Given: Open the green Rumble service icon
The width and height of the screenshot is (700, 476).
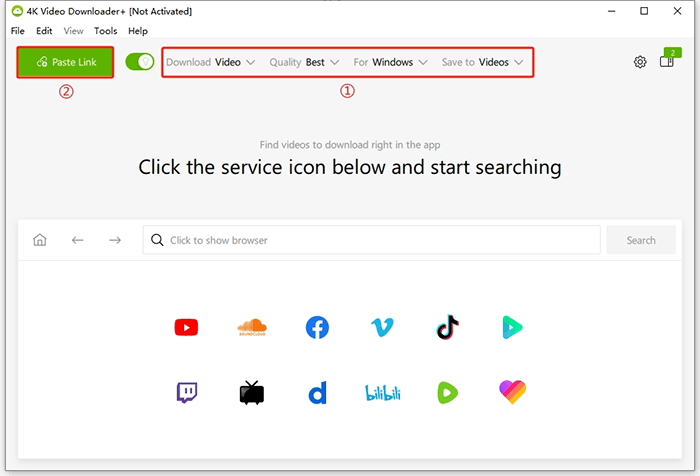Looking at the screenshot, I should pos(447,393).
